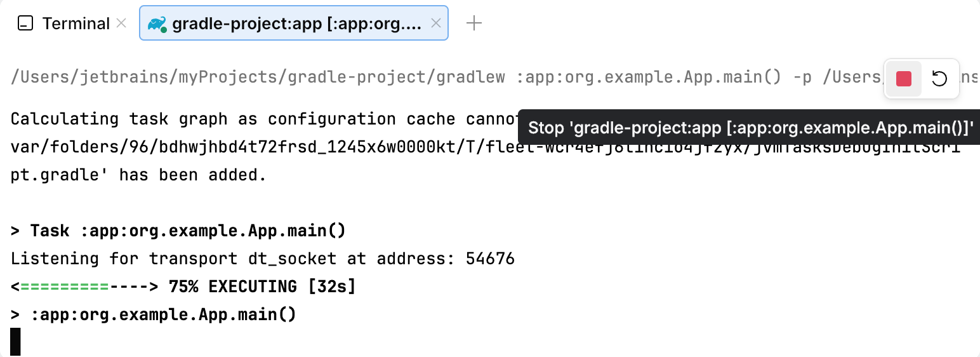Click the bold '> Task :app:org.example.App.main()' line
This screenshot has height=357, width=980.
[x=178, y=231]
